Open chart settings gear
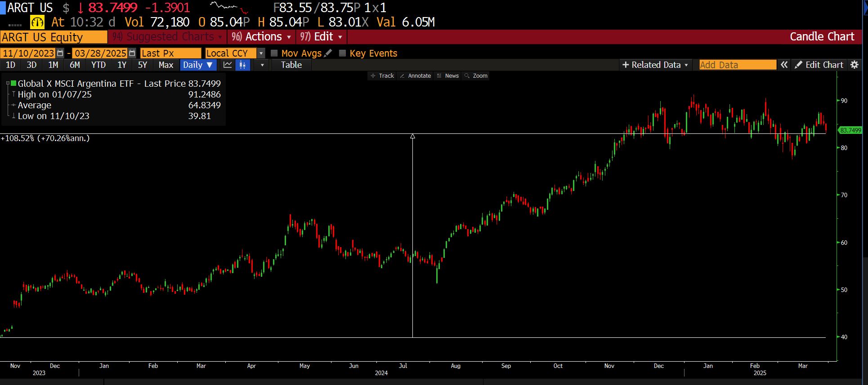The height and width of the screenshot is (385, 868). 855,65
